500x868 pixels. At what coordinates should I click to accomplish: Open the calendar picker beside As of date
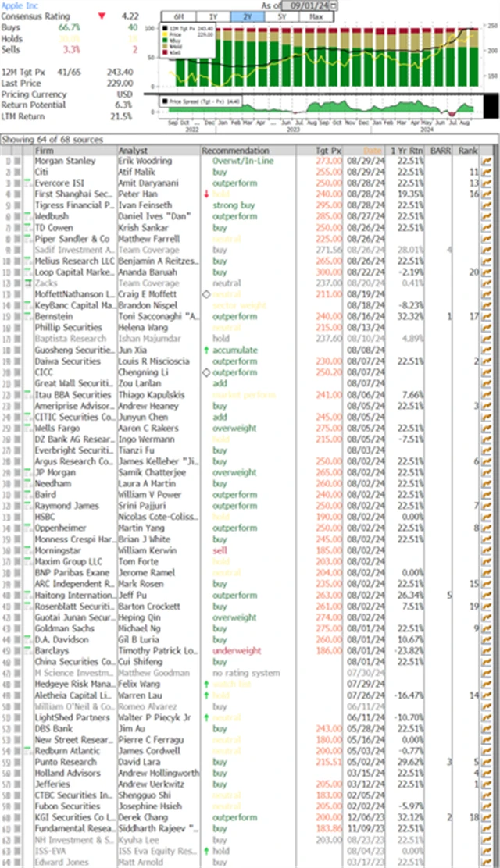(335, 5)
